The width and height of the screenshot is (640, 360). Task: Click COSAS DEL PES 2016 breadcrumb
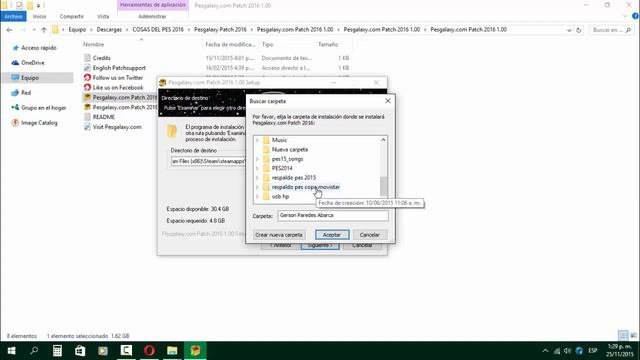[x=158, y=30]
